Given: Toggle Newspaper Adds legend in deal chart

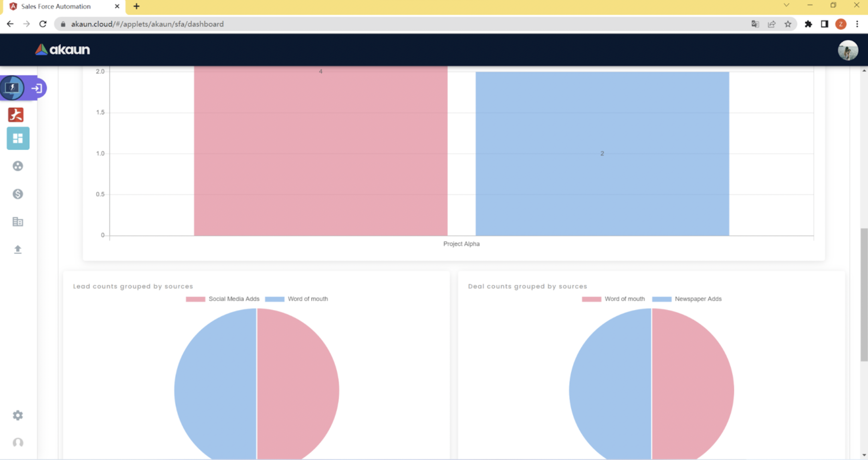Looking at the screenshot, I should 687,299.
